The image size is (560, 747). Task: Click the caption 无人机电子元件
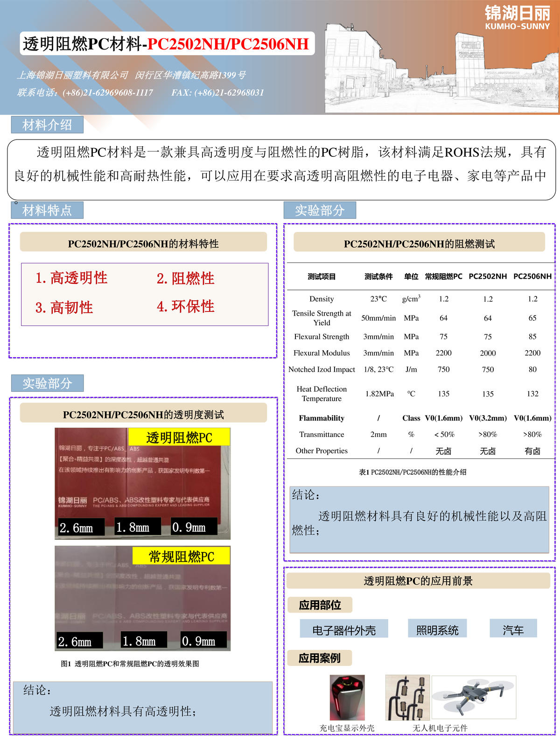click(440, 728)
